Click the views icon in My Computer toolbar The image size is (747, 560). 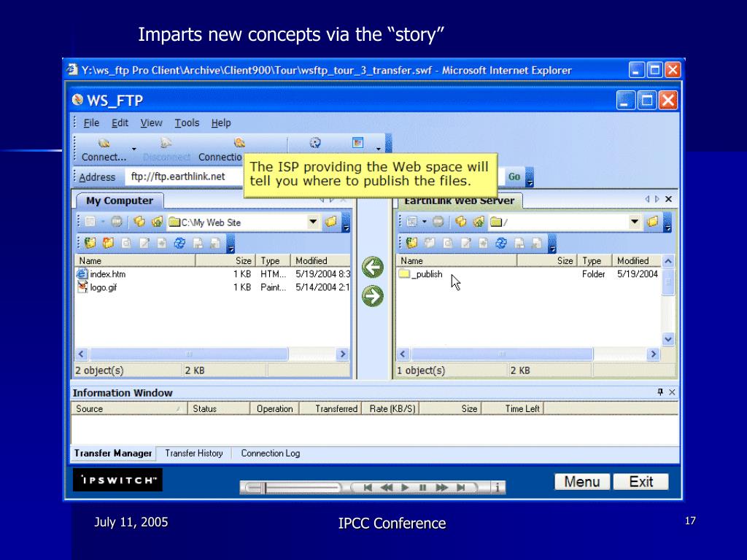pyautogui.click(x=90, y=222)
